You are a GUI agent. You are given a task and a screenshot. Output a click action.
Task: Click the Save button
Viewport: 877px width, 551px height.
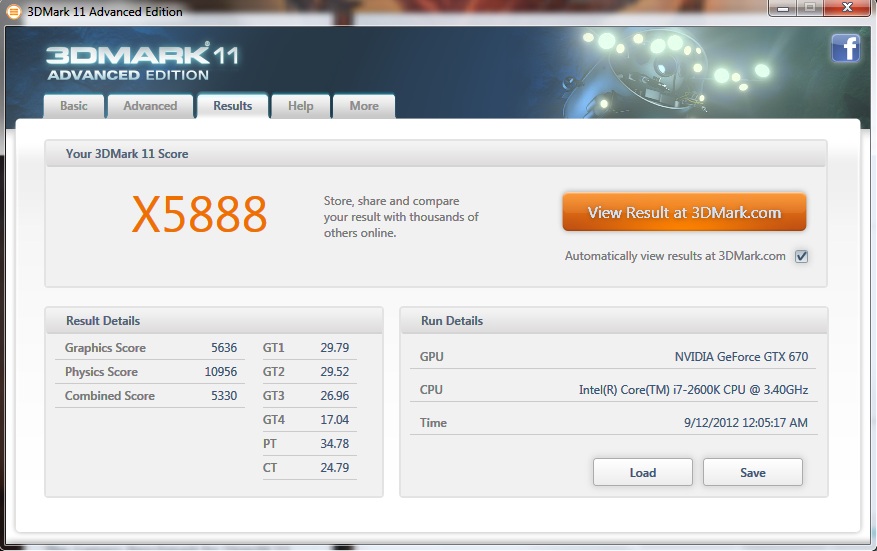pyautogui.click(x=753, y=473)
